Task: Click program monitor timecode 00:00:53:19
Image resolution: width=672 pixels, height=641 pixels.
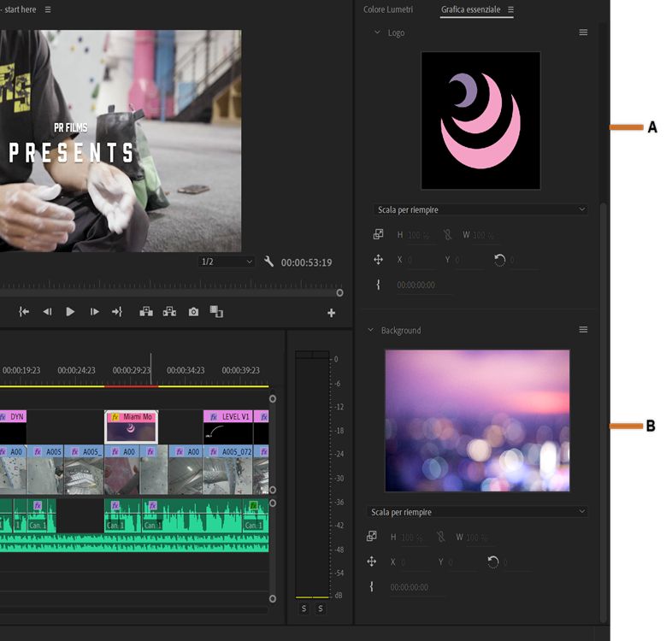Action: (306, 262)
